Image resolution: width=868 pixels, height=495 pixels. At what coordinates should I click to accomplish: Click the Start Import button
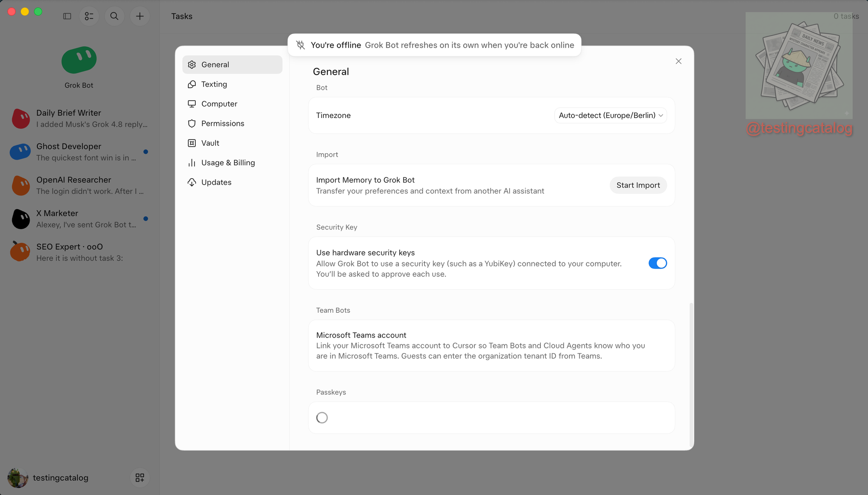click(638, 185)
